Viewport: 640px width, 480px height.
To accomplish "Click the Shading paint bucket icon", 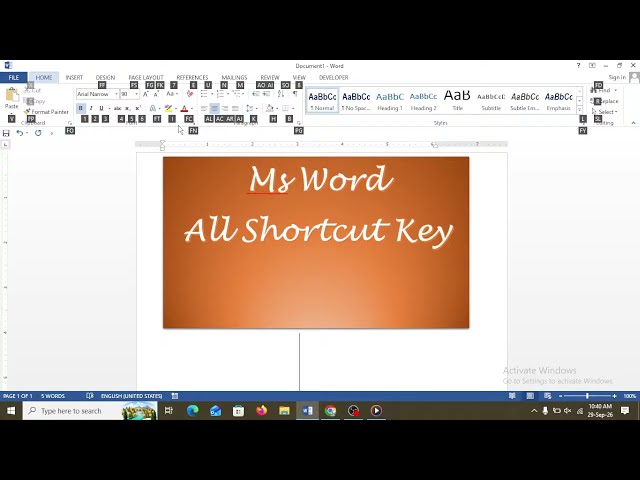I will (269, 108).
